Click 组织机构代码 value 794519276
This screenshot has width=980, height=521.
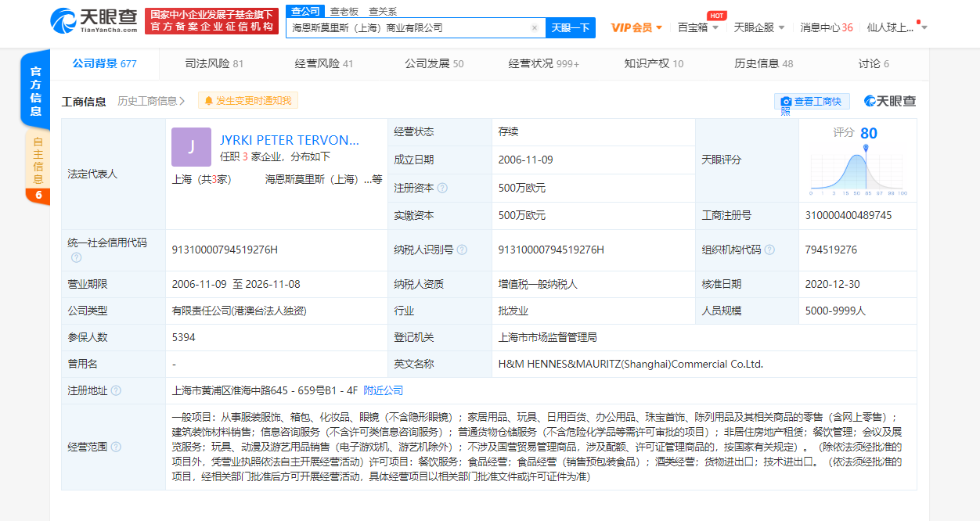click(830, 250)
